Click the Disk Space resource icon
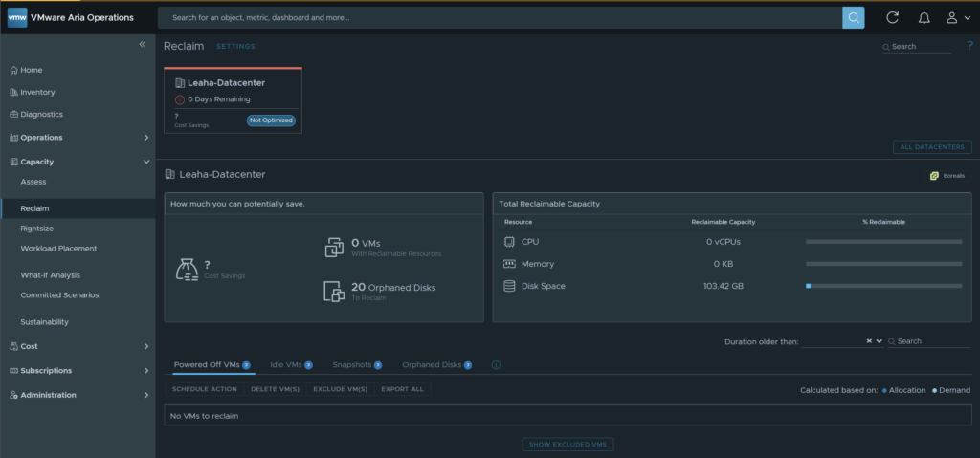This screenshot has height=458, width=980. coord(509,286)
